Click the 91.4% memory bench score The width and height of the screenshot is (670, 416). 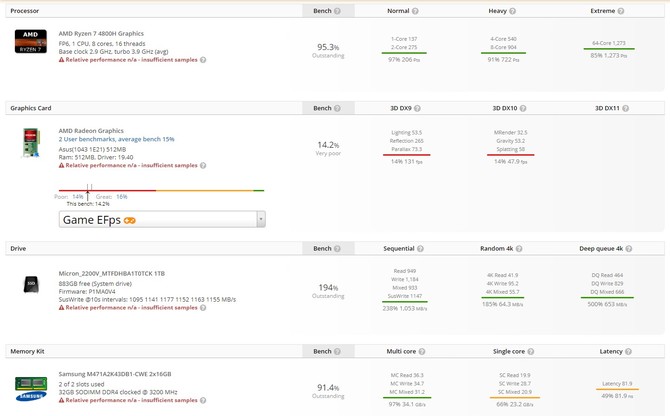click(x=328, y=387)
